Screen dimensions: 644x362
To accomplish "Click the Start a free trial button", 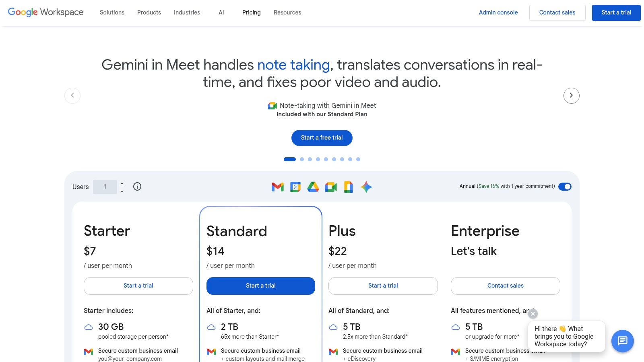I will pos(322,138).
